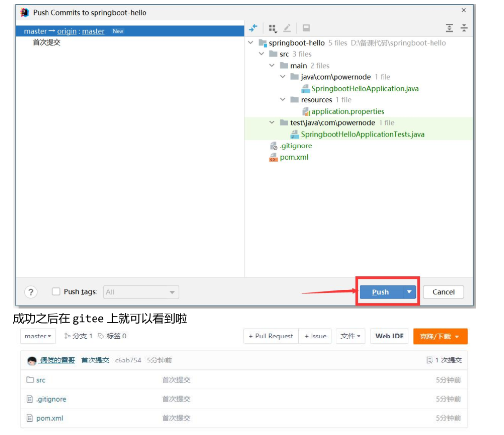Open the 文件 dropdown on Gitee
Viewport: 504px width, 435px height.
tap(350, 336)
